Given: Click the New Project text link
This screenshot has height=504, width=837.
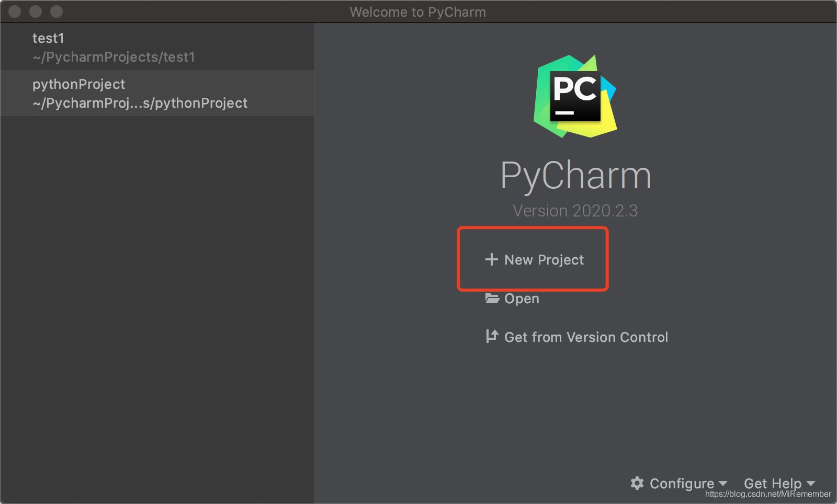Looking at the screenshot, I should 544,260.
